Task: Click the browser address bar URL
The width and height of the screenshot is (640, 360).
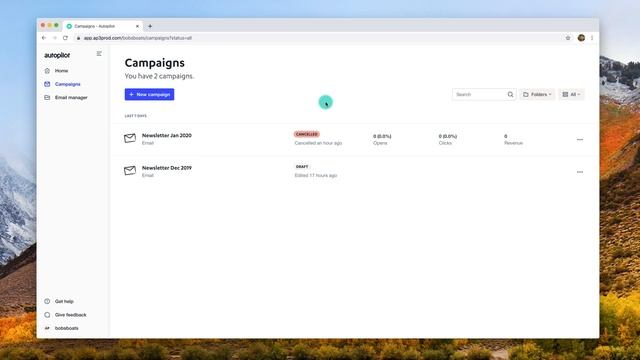Action: click(x=138, y=38)
